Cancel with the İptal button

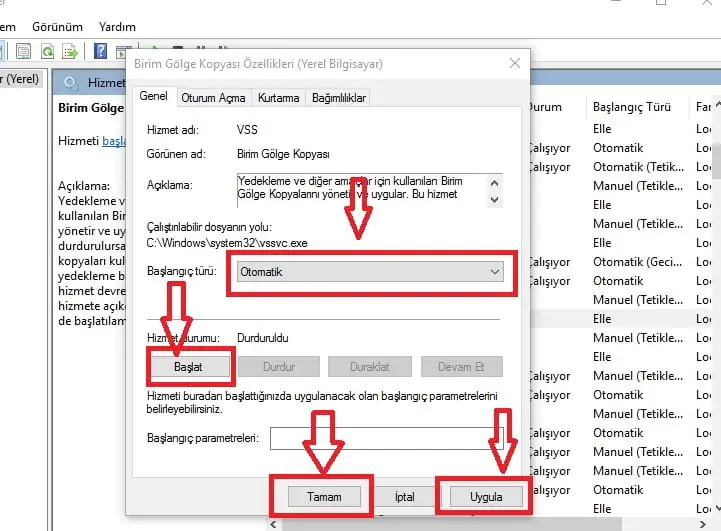pos(405,497)
